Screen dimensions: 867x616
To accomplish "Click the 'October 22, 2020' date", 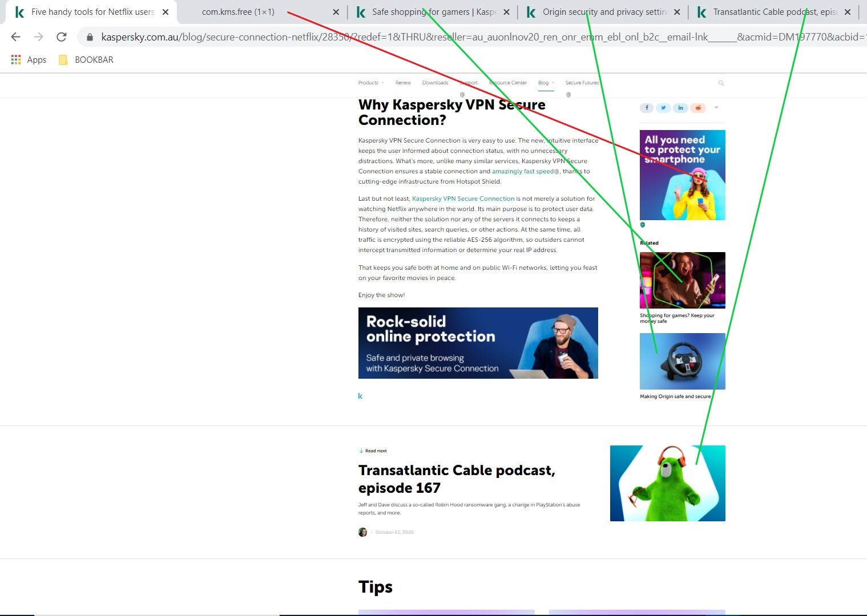I will click(x=394, y=532).
